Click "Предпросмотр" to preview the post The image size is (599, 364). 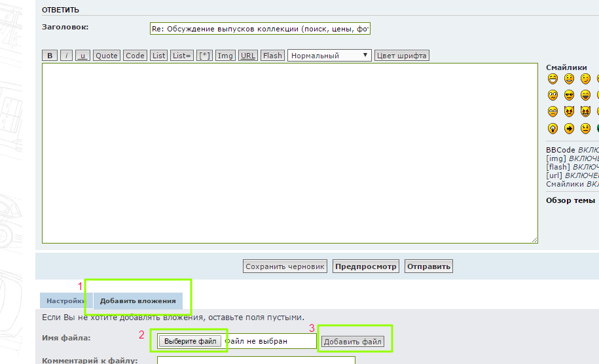pyautogui.click(x=365, y=266)
